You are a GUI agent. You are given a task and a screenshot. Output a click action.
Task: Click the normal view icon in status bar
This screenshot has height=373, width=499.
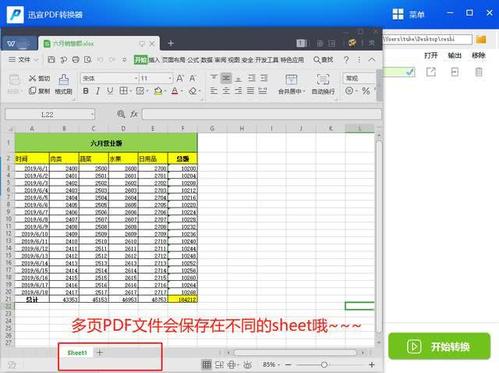pyautogui.click(x=207, y=365)
